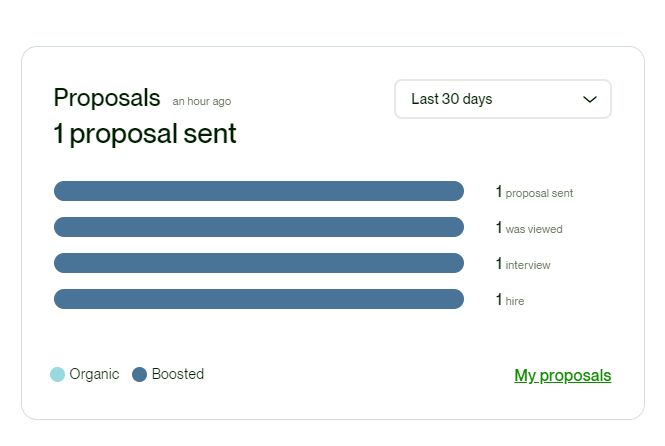Open the Last 30 days dropdown
The width and height of the screenshot is (665, 446).
pos(503,99)
